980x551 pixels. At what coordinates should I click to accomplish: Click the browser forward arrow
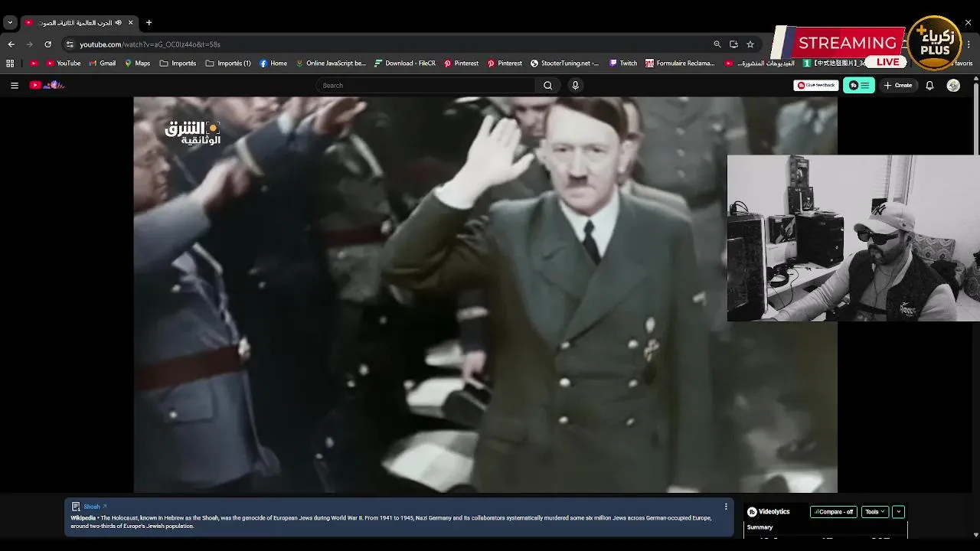29,44
